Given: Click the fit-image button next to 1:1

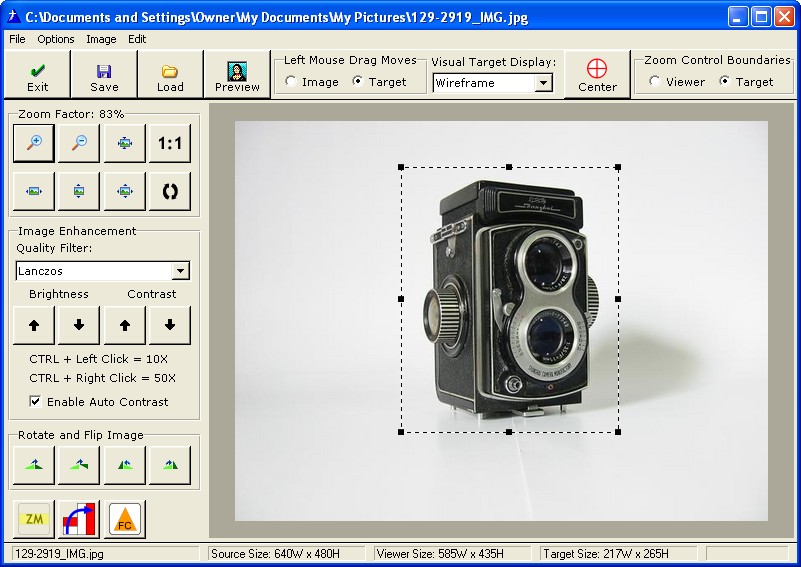Looking at the screenshot, I should (125, 143).
